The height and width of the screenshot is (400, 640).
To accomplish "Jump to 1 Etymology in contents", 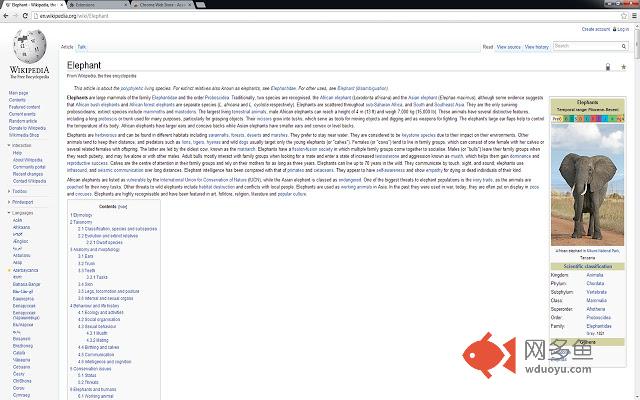I will (x=81, y=215).
